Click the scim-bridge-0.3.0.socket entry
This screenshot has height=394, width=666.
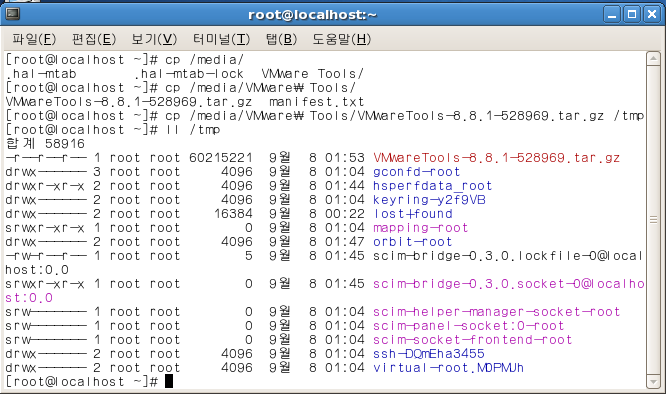(508, 284)
